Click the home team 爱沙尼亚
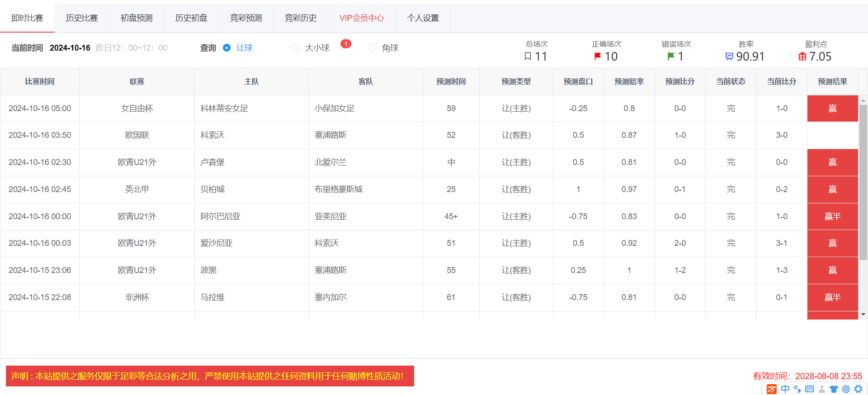This screenshot has height=395, width=868. tap(216, 243)
